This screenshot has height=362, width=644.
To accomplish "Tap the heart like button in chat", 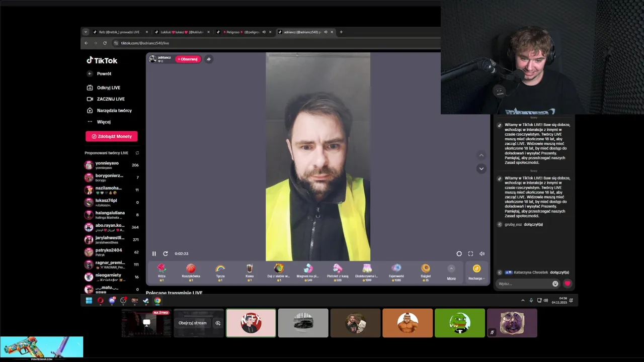I will 568,284.
